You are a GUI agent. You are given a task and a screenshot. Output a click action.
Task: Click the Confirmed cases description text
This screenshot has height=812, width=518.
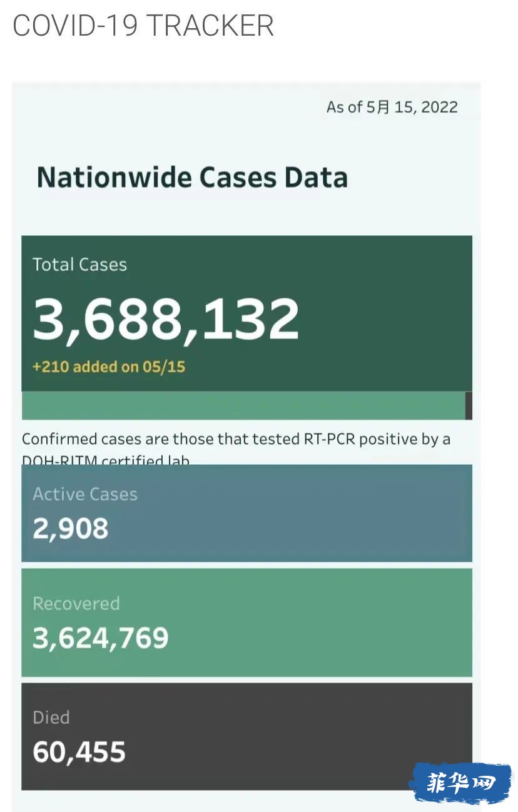(236, 448)
